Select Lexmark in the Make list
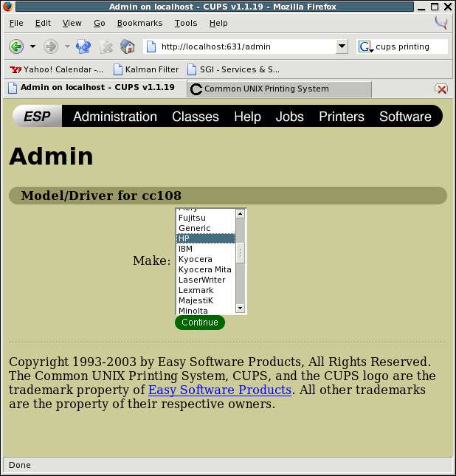 click(x=206, y=290)
